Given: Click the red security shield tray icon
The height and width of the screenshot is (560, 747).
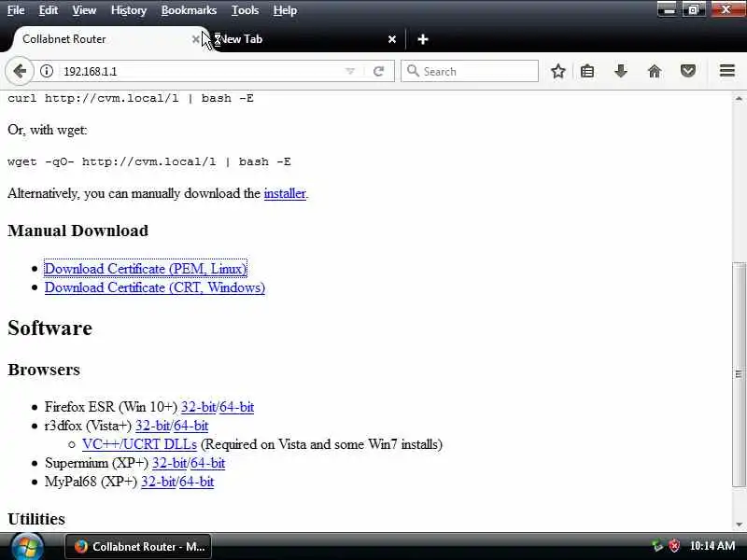Looking at the screenshot, I should pyautogui.click(x=674, y=546).
